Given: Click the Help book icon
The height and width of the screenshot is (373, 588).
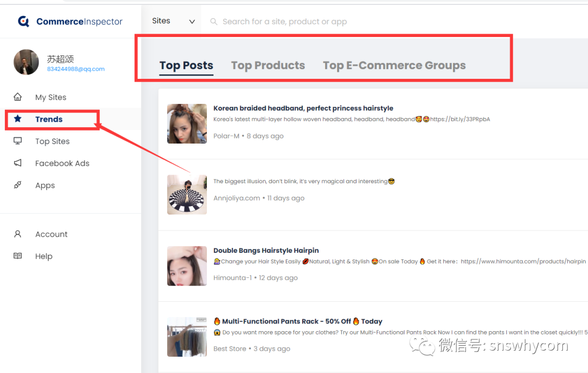Looking at the screenshot, I should click(18, 256).
